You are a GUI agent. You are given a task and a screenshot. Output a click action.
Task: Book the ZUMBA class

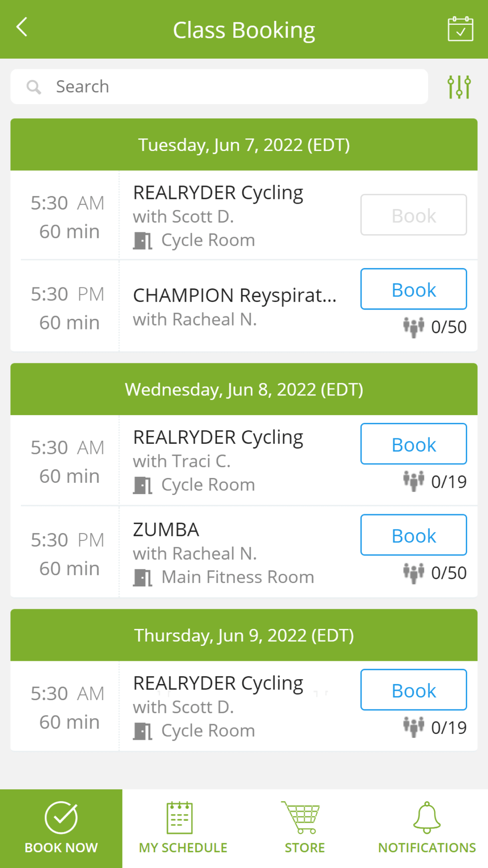(x=413, y=535)
